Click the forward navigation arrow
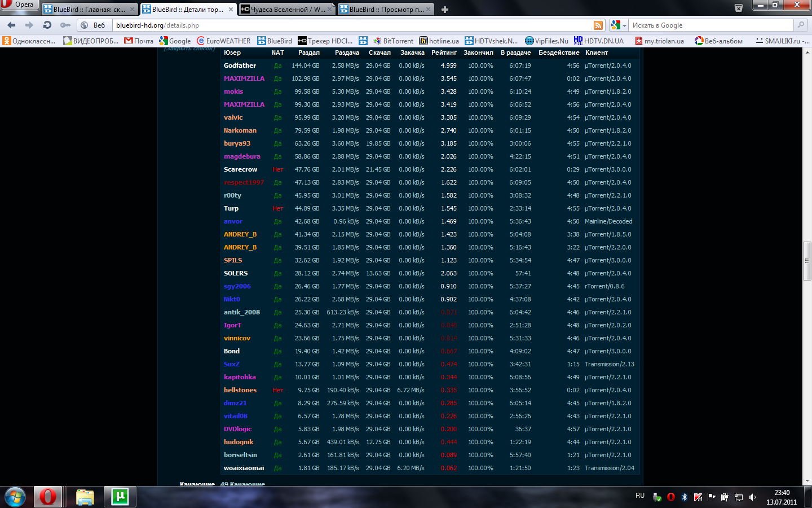812x508 pixels. click(29, 25)
